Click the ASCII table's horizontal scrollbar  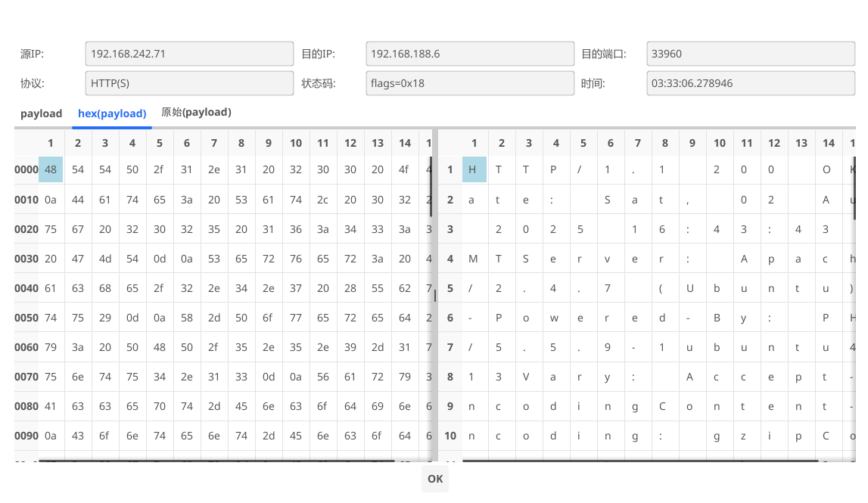pyautogui.click(x=639, y=460)
